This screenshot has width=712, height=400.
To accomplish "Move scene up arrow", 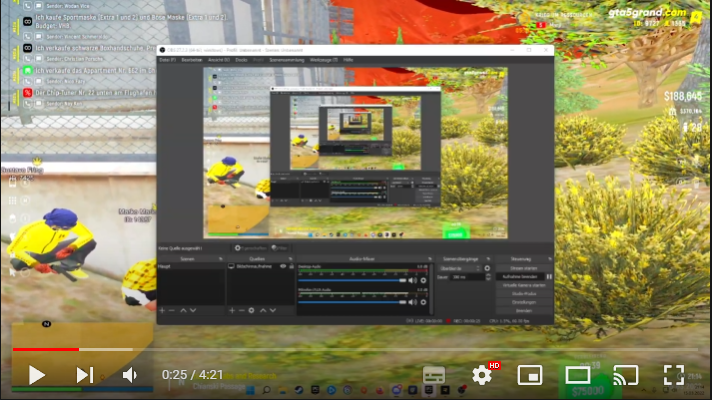I will 183,311.
